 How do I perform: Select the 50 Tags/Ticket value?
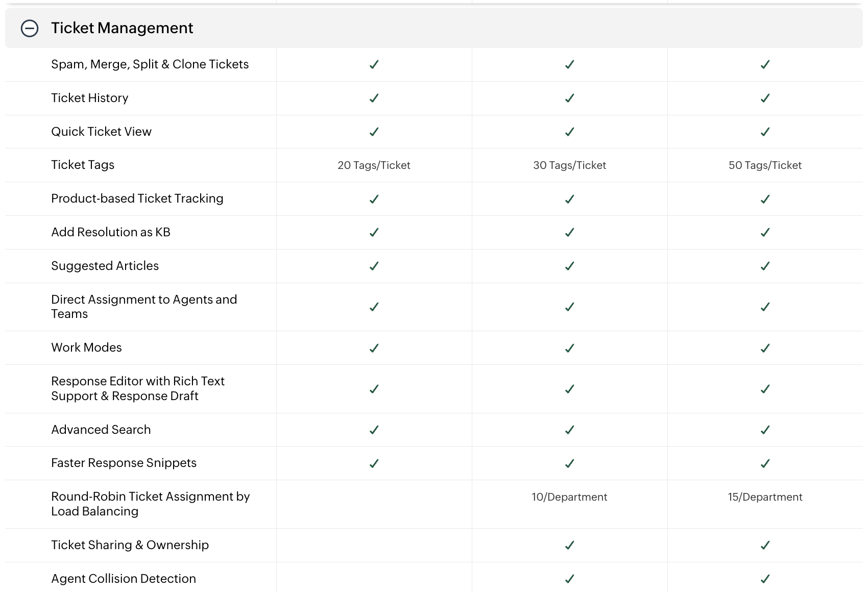[x=765, y=165]
